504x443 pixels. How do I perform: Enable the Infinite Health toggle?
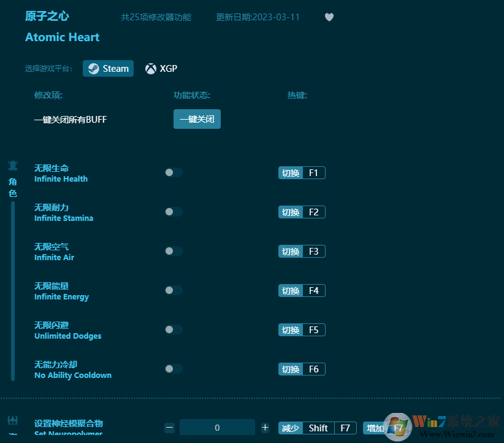tap(174, 172)
